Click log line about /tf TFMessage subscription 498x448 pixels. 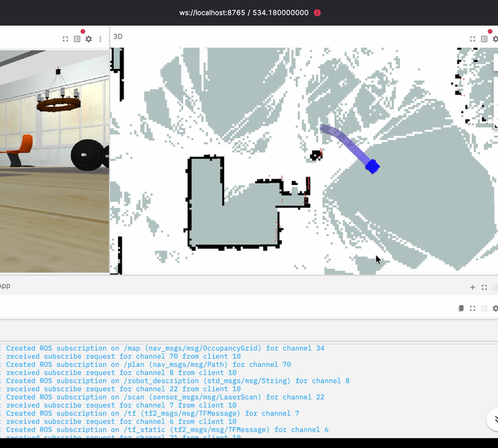(x=149, y=413)
